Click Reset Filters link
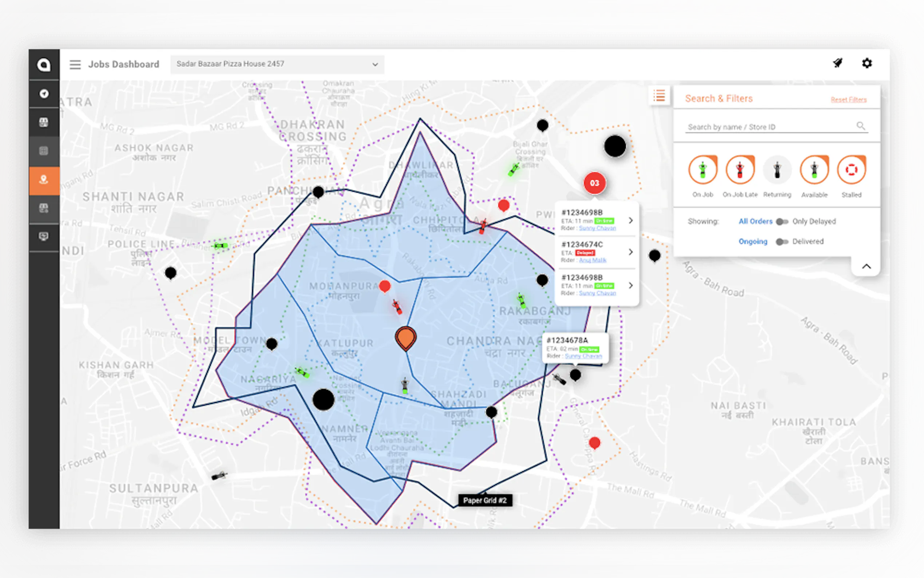 tap(848, 100)
